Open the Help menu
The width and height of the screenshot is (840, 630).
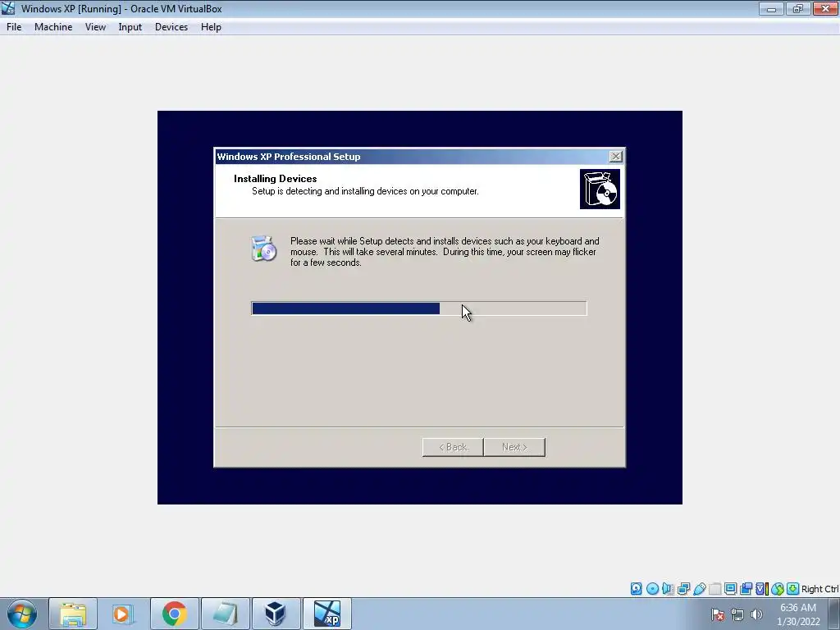tap(211, 27)
